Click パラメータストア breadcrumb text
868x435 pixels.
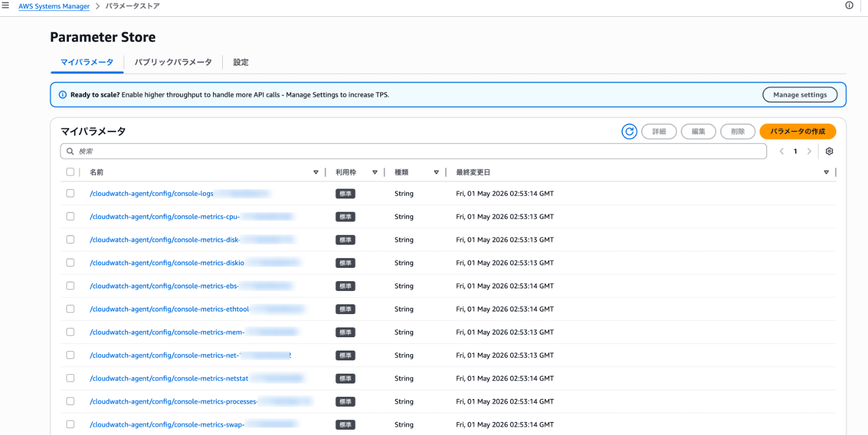(133, 6)
